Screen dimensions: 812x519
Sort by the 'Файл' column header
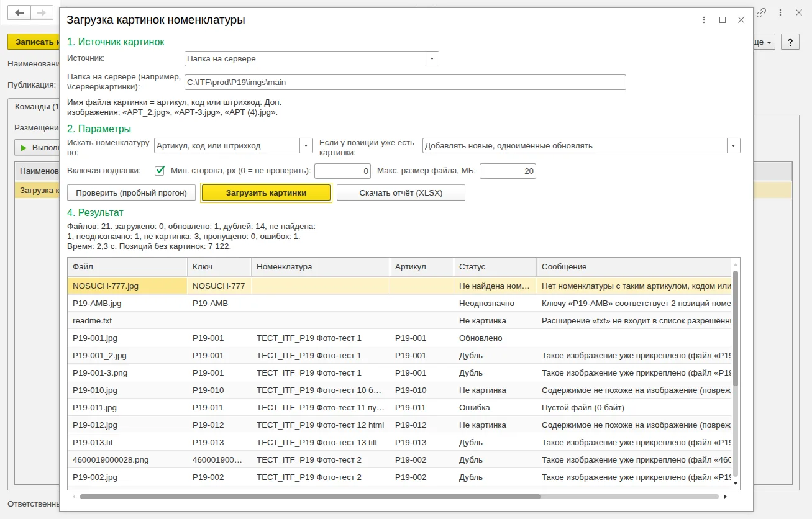pyautogui.click(x=127, y=267)
